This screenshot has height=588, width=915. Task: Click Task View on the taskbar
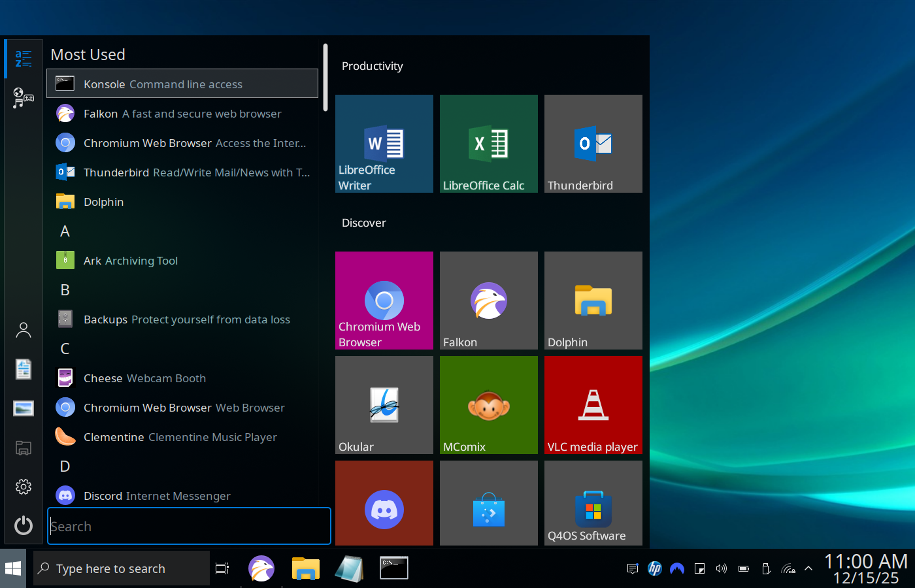pyautogui.click(x=222, y=568)
